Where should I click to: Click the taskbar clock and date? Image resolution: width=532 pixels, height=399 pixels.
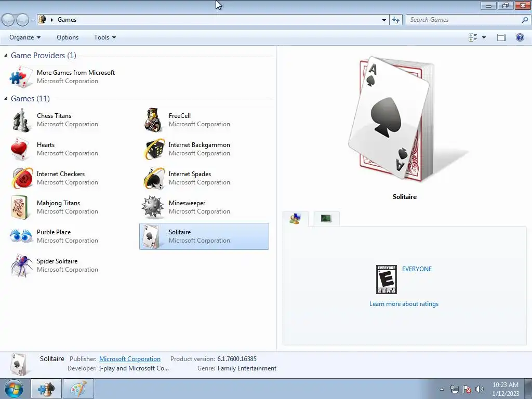coord(505,389)
